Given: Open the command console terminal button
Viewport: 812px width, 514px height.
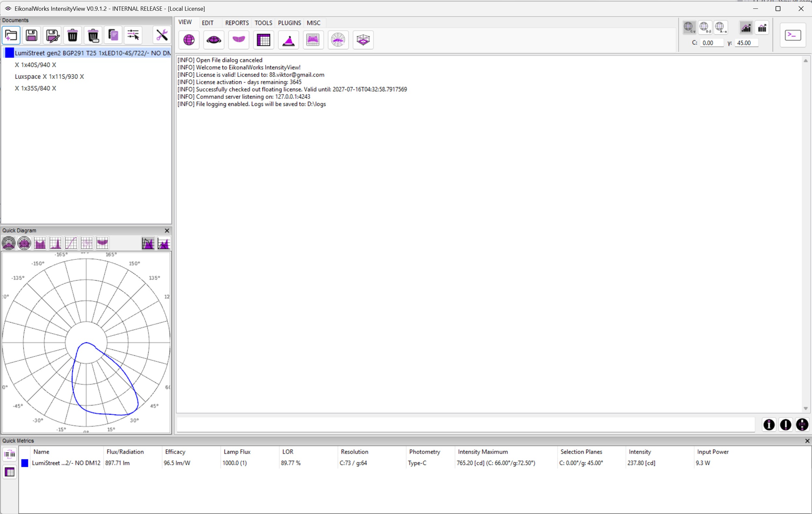Looking at the screenshot, I should click(x=793, y=35).
